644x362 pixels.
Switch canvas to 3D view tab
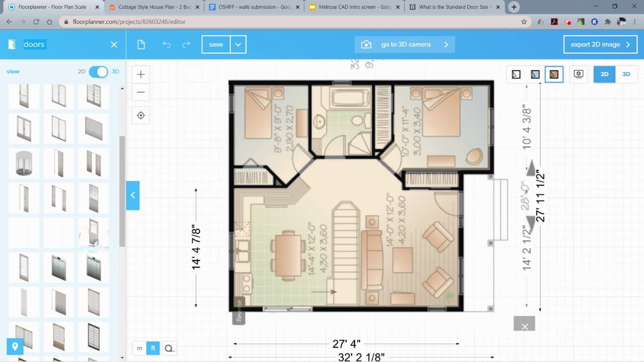click(626, 74)
